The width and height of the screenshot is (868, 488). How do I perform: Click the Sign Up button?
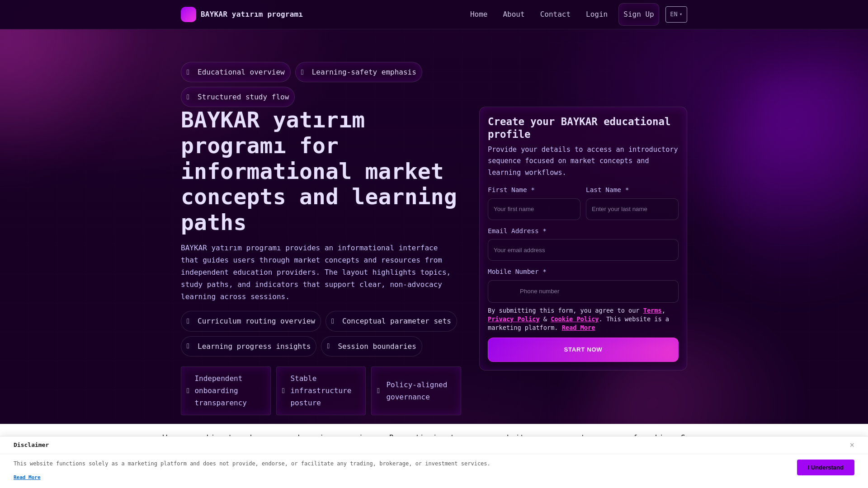click(639, 14)
